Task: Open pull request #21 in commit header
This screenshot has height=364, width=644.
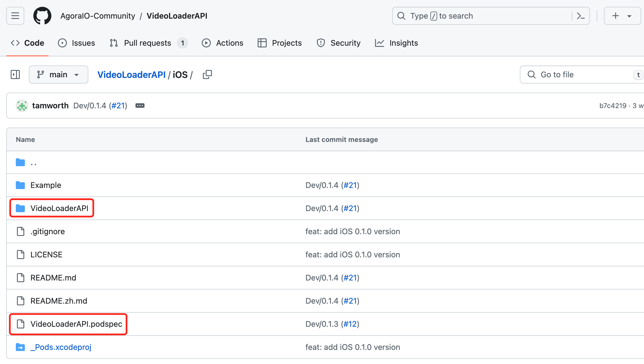Action: [x=118, y=106]
